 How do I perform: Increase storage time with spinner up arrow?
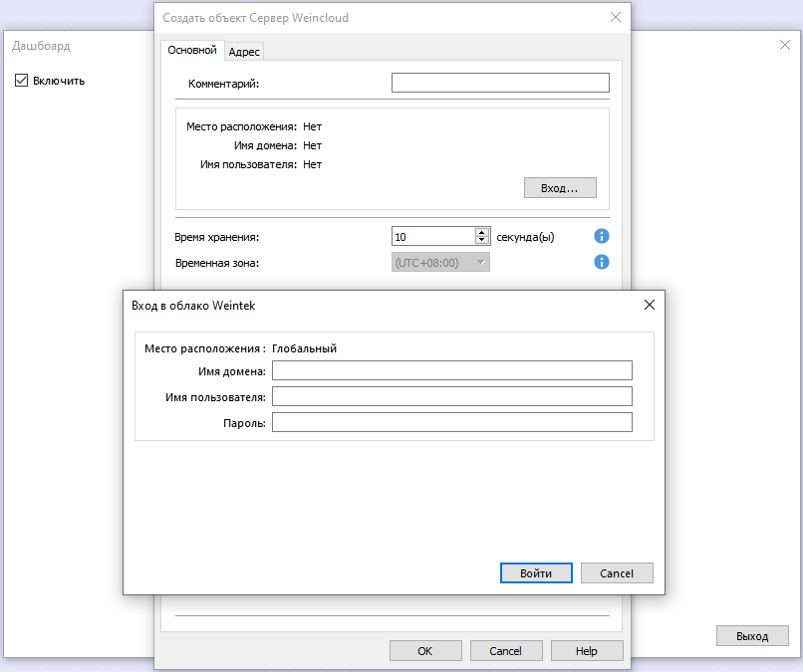click(481, 232)
